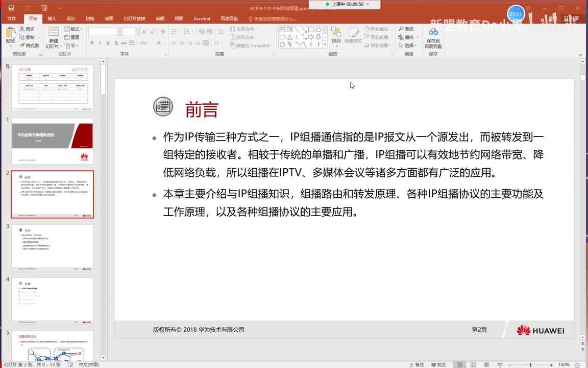Toggle Italic formatting
The height and width of the screenshot is (368, 588).
(100, 43)
